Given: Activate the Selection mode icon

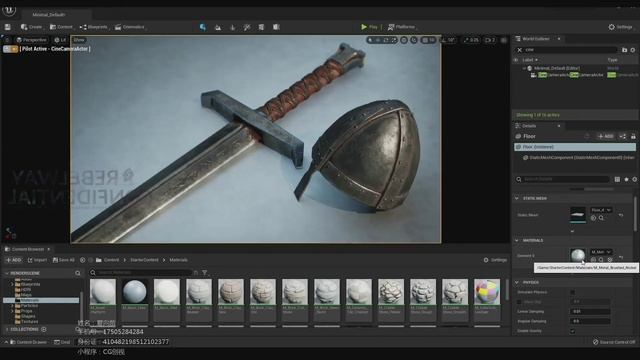Looking at the screenshot, I should tap(203, 27).
